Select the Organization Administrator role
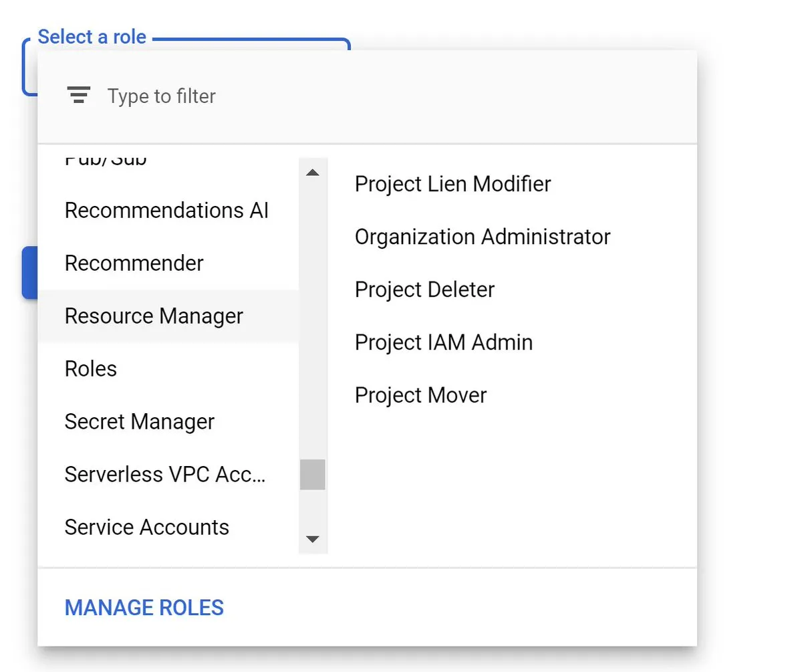Viewport: 802px width, 672px height. pos(483,237)
